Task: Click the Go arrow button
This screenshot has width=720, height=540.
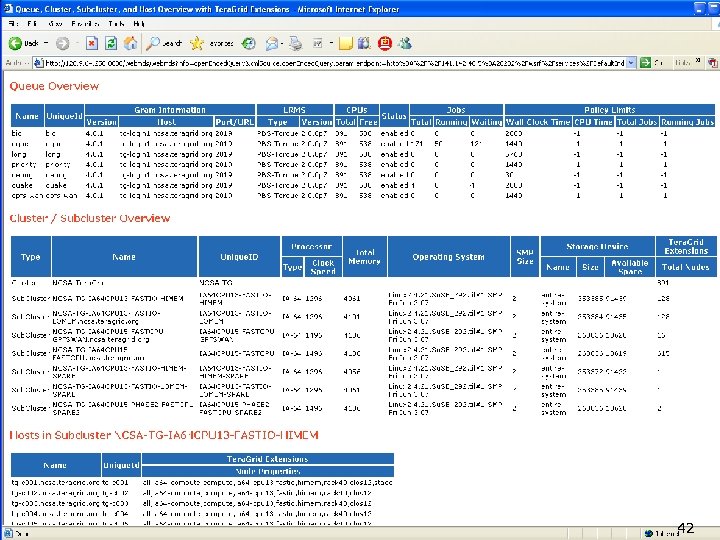Action: pos(645,62)
